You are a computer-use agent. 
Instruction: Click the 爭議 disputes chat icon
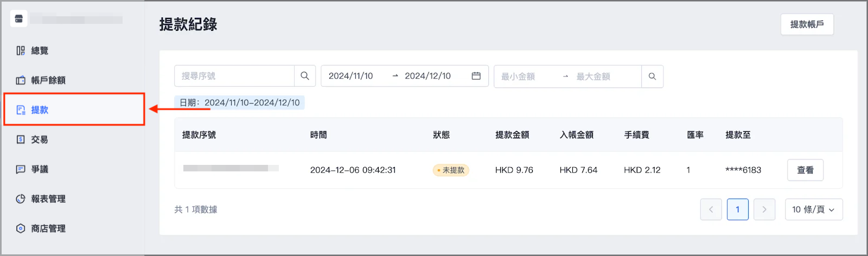(x=21, y=169)
